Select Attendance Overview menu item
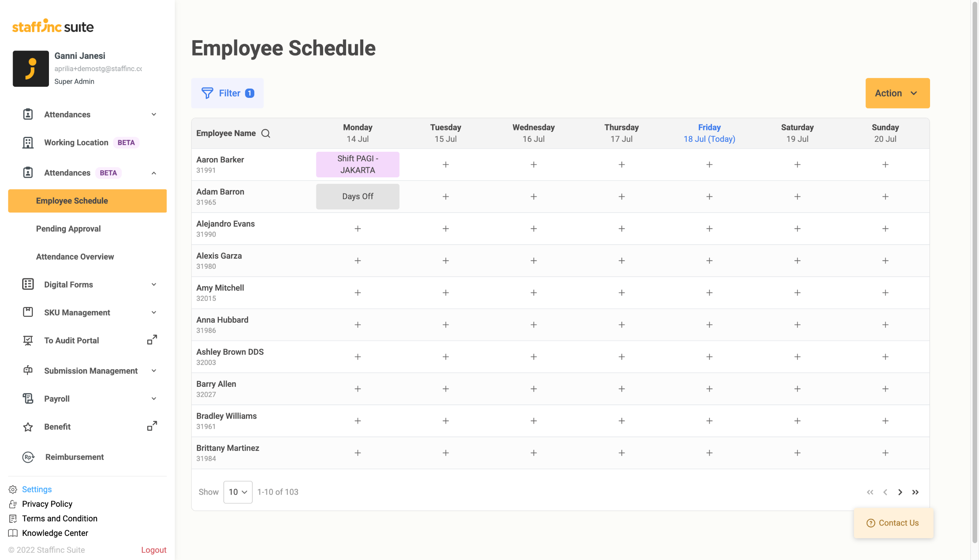 click(75, 256)
